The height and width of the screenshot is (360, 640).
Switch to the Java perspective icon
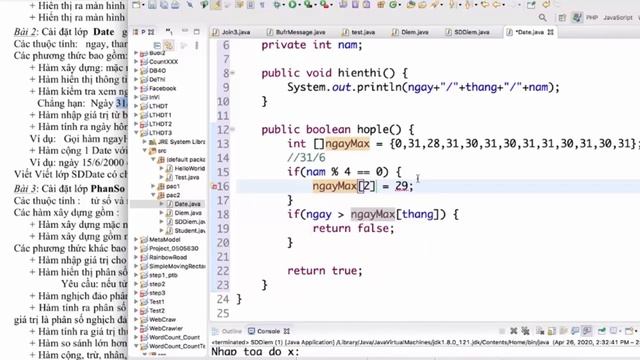[x=577, y=18]
